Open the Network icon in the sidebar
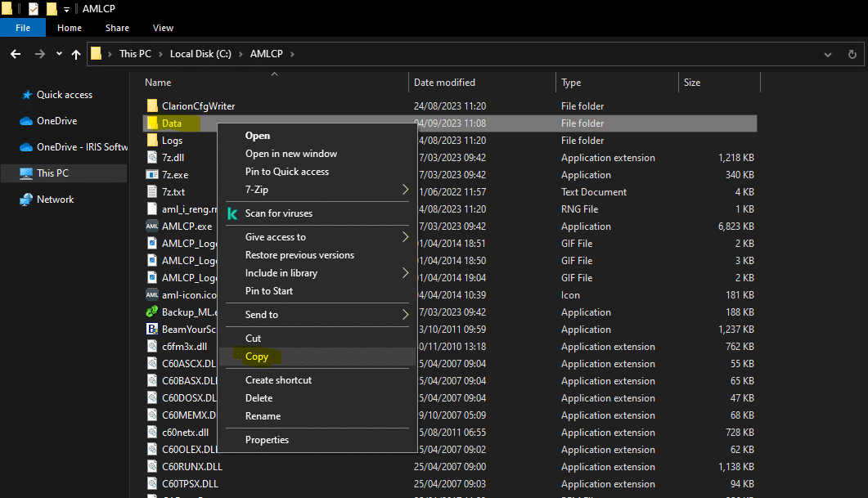 click(26, 200)
